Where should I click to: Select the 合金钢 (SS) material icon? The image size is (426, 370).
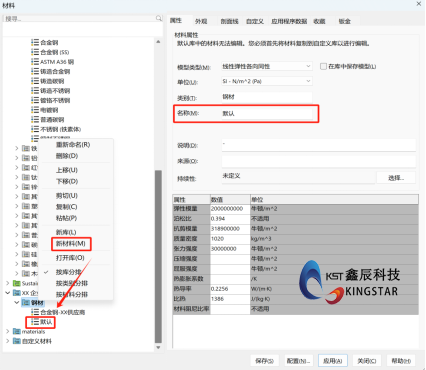click(x=35, y=52)
